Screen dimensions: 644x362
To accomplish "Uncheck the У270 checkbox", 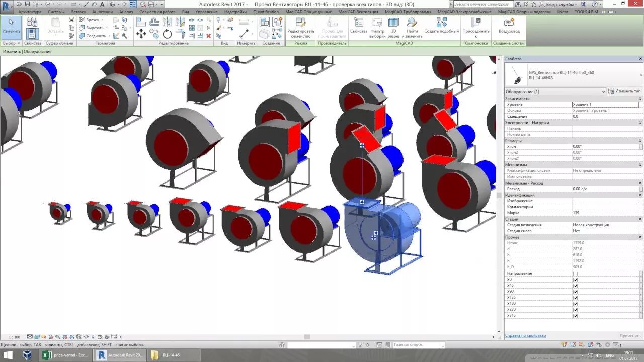I will click(x=575, y=310).
